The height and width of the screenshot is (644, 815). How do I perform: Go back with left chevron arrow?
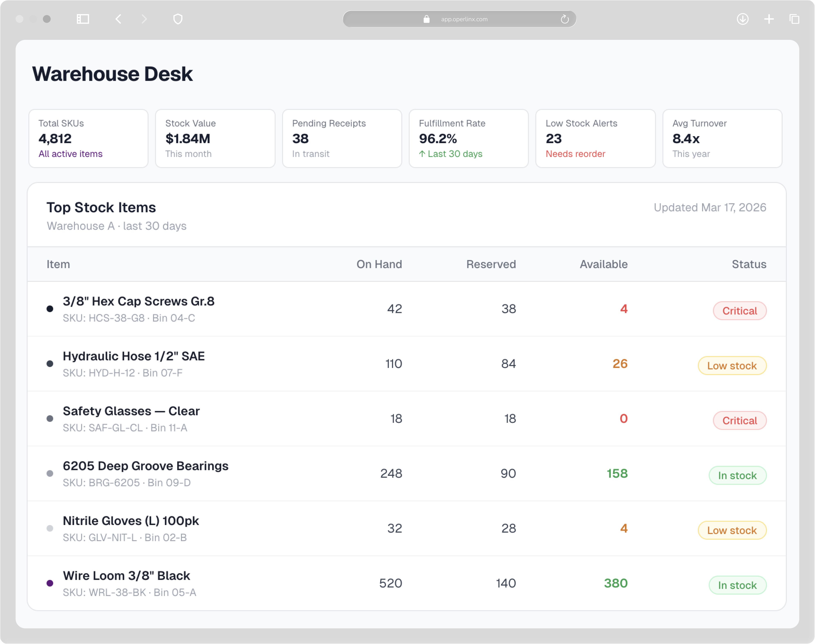point(118,19)
